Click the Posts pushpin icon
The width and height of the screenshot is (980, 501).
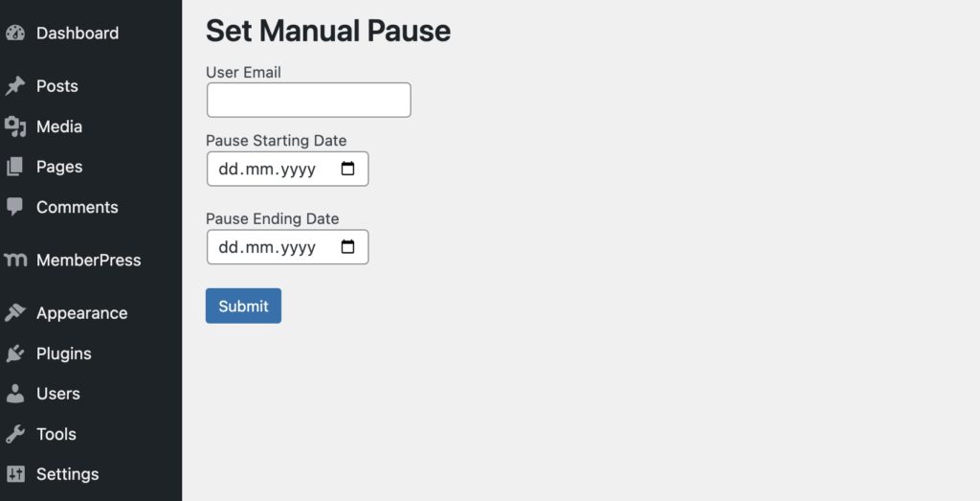14,86
